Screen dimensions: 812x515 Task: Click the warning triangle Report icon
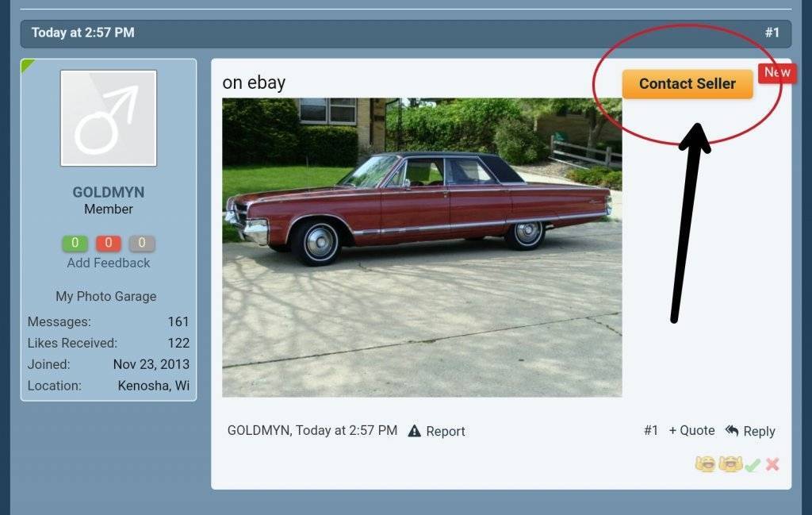(x=414, y=431)
